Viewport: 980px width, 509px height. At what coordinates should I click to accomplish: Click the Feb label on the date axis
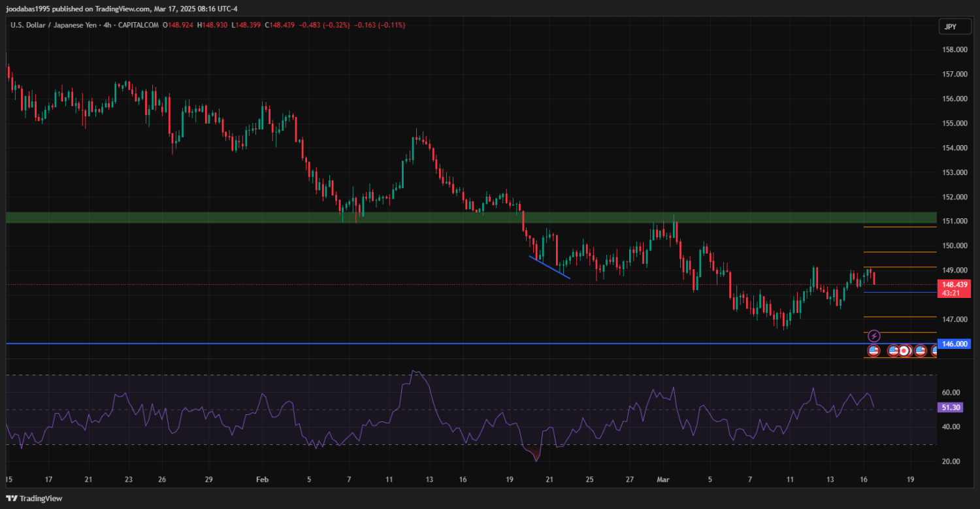(262, 480)
